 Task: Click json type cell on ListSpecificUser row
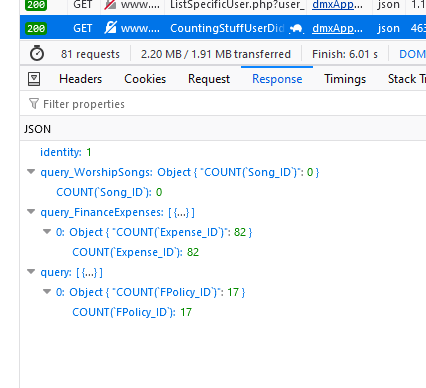(x=389, y=5)
